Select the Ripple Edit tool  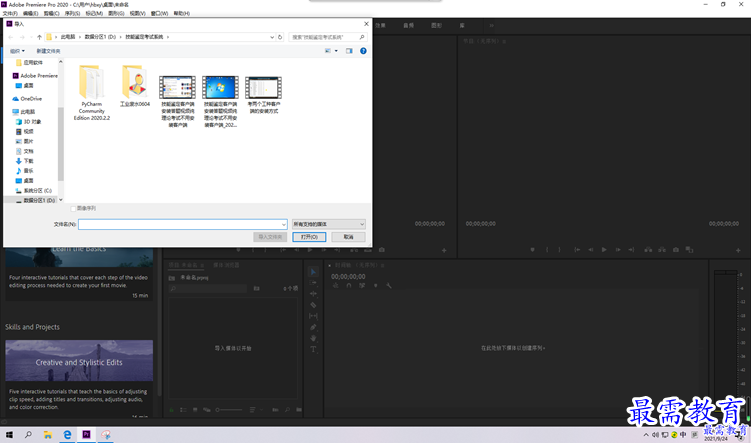(x=313, y=294)
